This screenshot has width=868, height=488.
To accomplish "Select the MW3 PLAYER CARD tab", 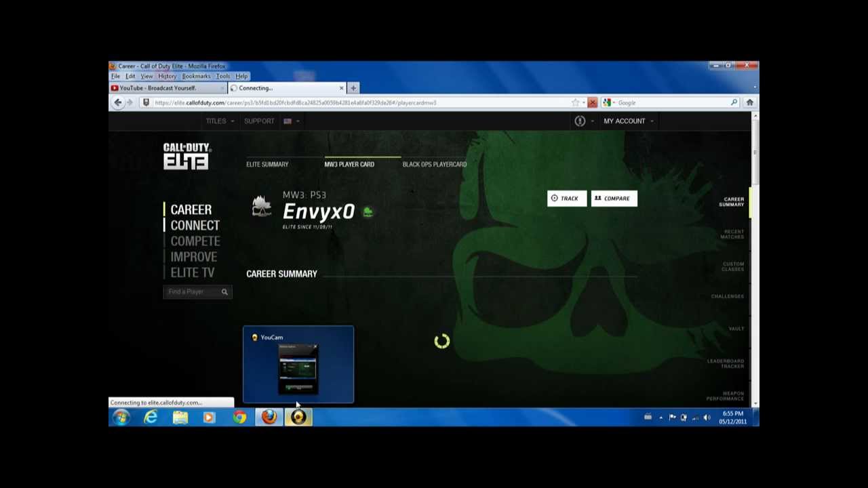I will coord(349,164).
